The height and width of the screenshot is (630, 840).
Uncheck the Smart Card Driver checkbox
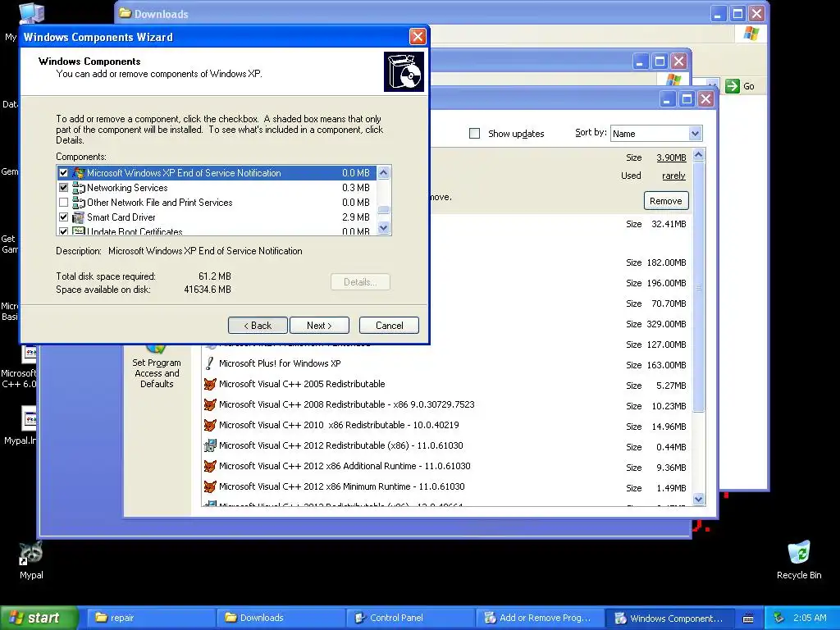click(x=64, y=217)
